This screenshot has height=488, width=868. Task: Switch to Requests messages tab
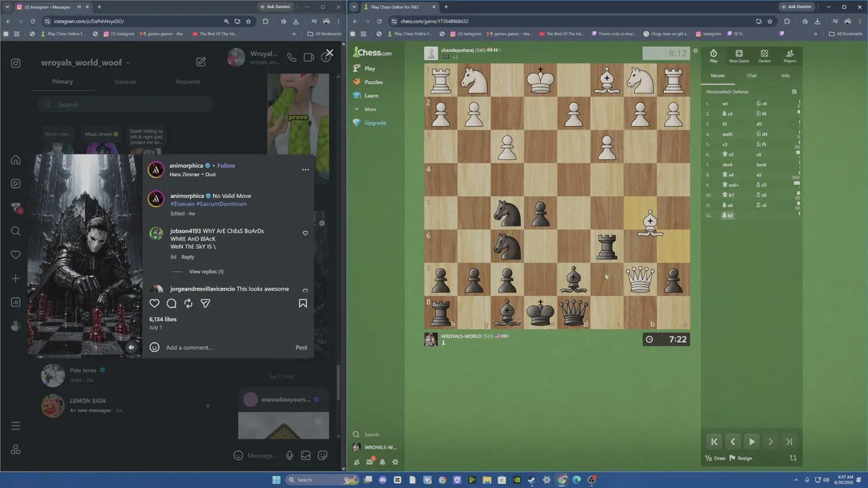pyautogui.click(x=188, y=82)
